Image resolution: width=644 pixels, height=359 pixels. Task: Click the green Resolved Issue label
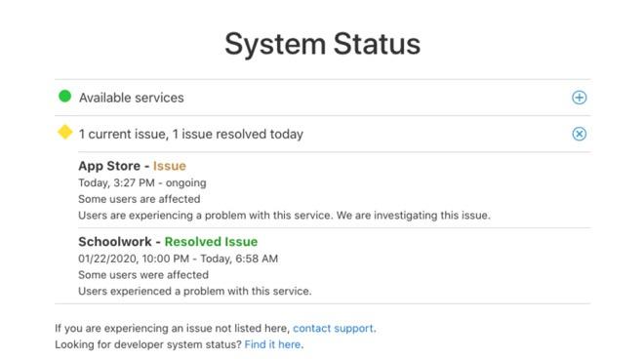211,242
